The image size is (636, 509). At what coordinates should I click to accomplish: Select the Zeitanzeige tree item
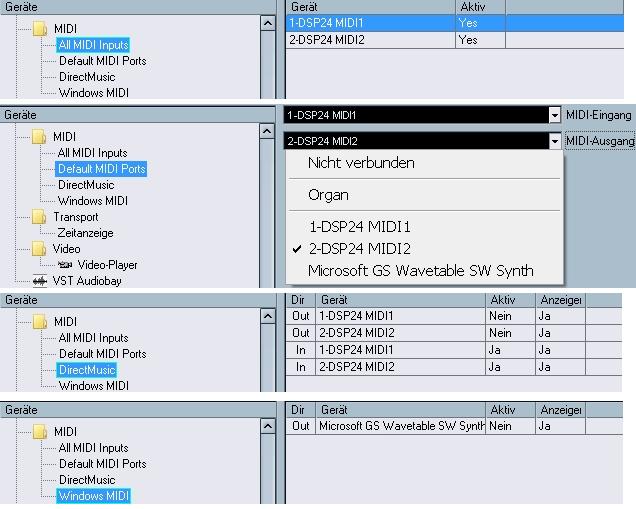(x=85, y=233)
